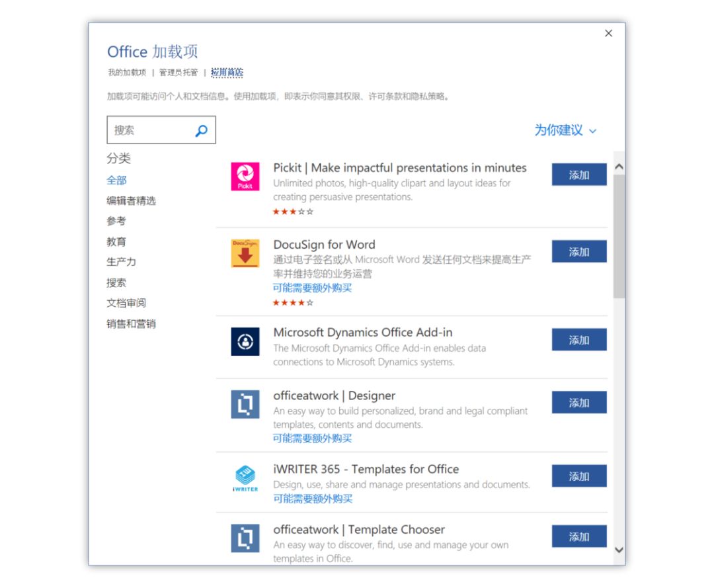Screen dimensions: 714x588
Task: Add the Pickit add-in
Action: (579, 175)
